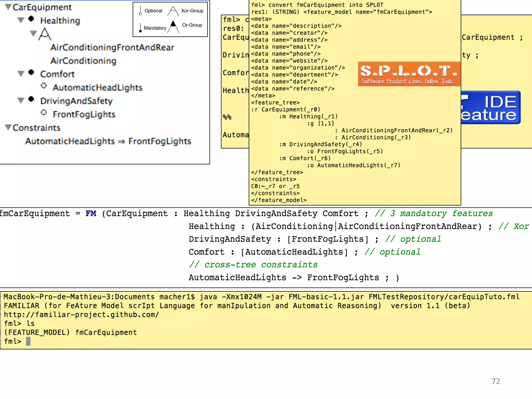Collapse the Constraints section triangle
Viewport: 532px width, 399px height.
pyautogui.click(x=8, y=127)
